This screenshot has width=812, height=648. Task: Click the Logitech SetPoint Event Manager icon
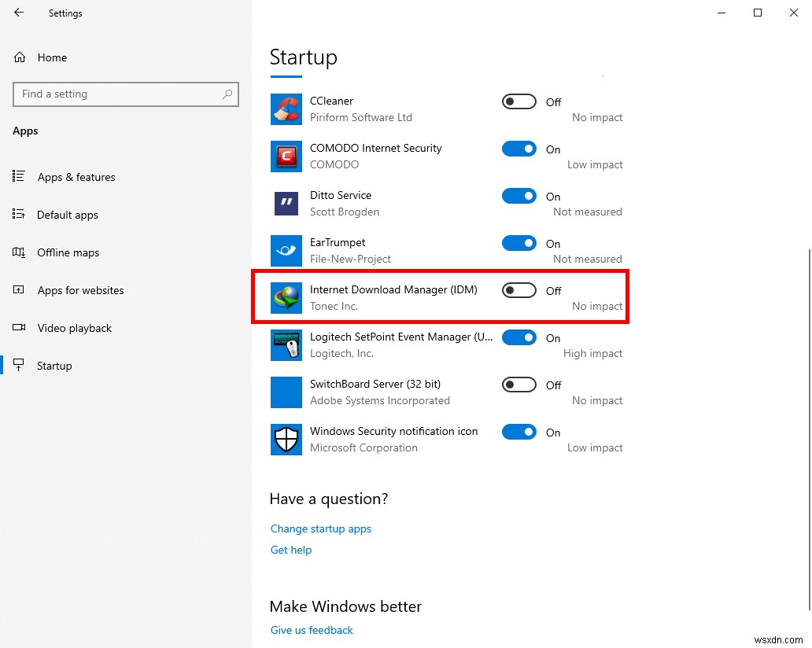(286, 344)
